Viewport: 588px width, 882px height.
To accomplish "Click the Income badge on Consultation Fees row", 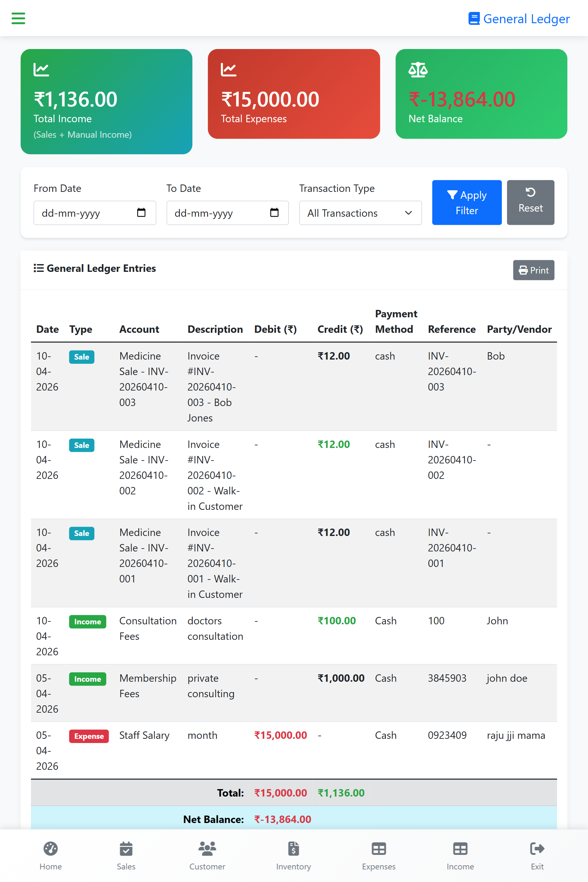I will coord(87,622).
